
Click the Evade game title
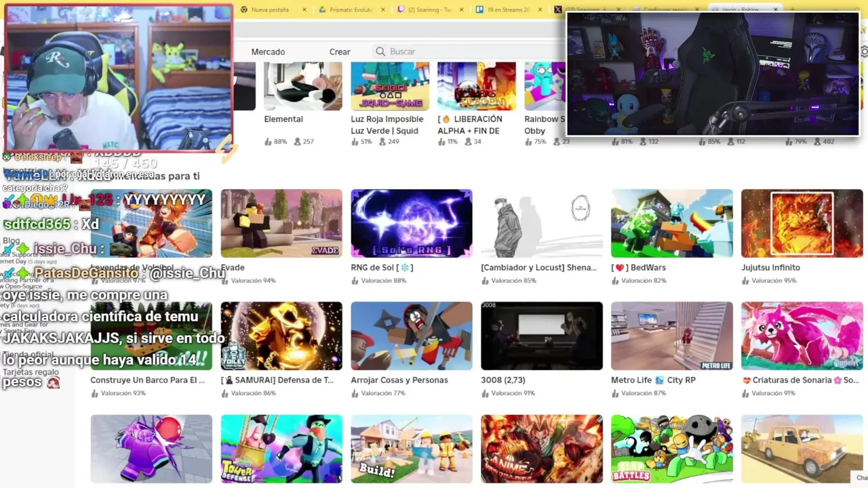click(x=233, y=268)
